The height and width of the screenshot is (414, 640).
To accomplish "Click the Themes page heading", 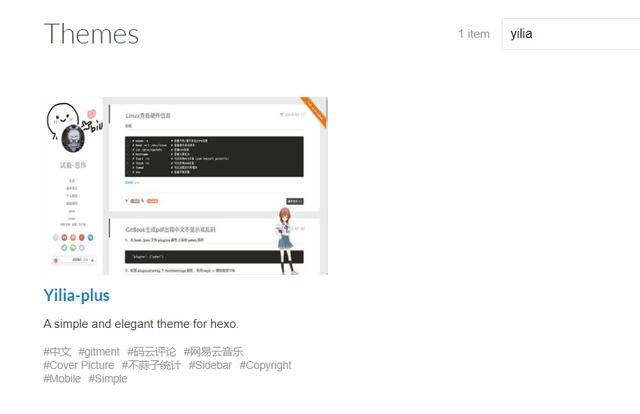I will click(x=91, y=34).
